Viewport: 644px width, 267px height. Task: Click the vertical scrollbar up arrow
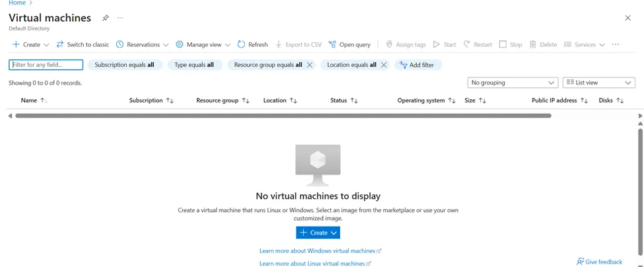640,124
